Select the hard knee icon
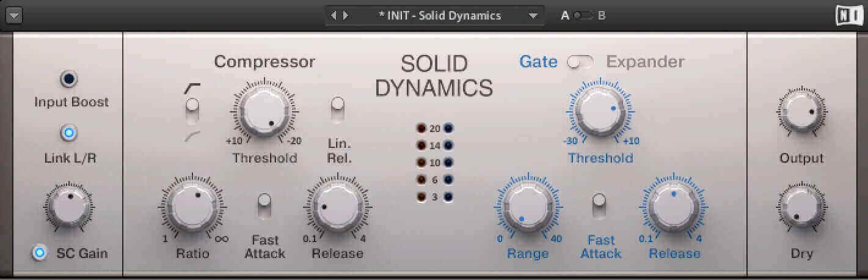868x280 pixels. (191, 89)
